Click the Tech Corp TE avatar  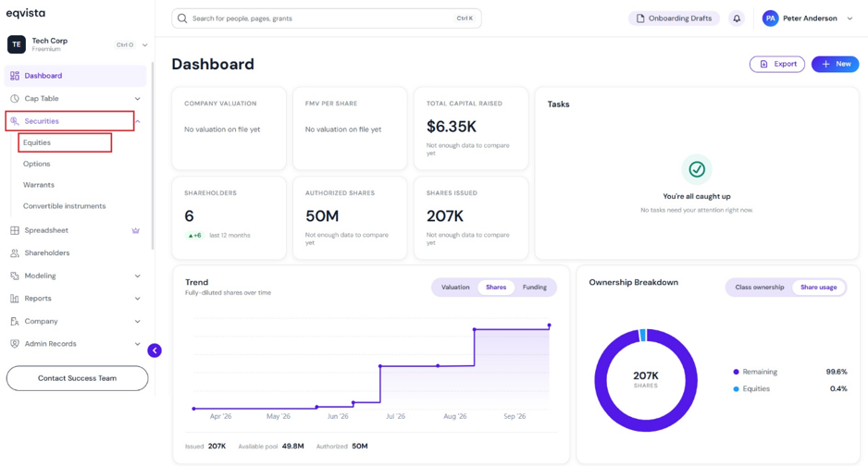(16, 44)
